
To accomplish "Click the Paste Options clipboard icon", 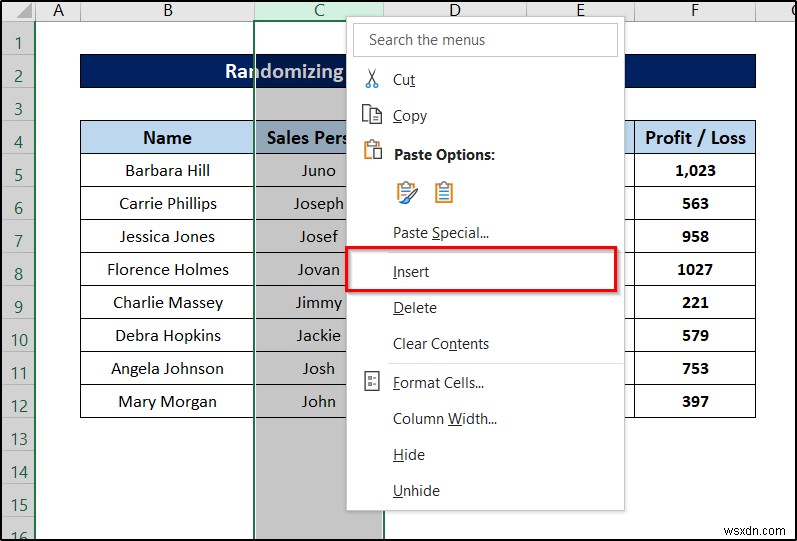I will [x=373, y=150].
